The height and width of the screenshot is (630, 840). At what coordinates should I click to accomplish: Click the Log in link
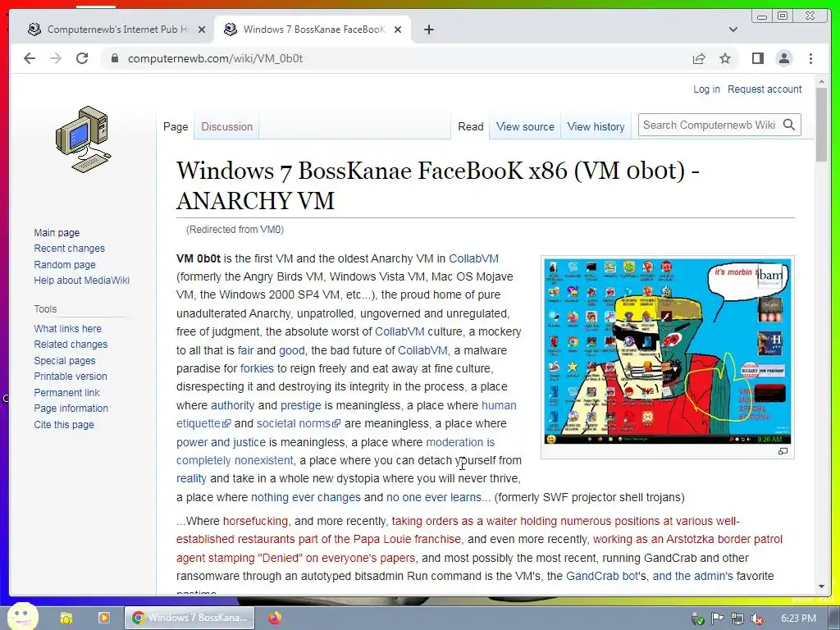[x=706, y=89]
